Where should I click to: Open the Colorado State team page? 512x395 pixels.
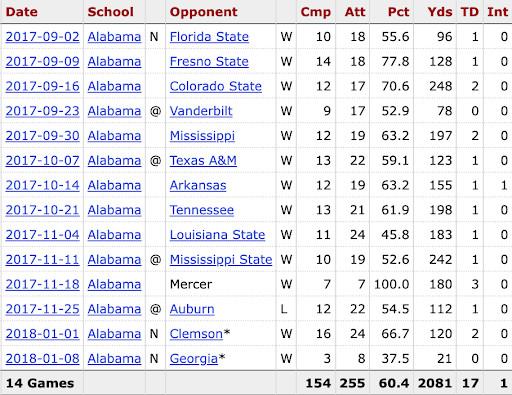(215, 86)
